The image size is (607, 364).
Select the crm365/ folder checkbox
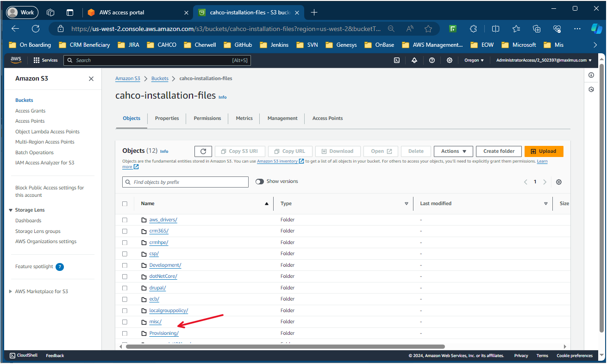pyautogui.click(x=125, y=231)
